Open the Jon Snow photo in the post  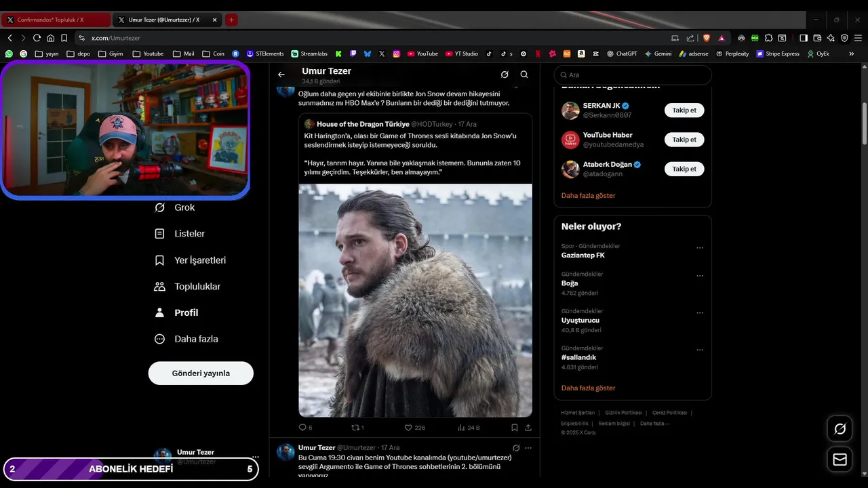tap(415, 300)
